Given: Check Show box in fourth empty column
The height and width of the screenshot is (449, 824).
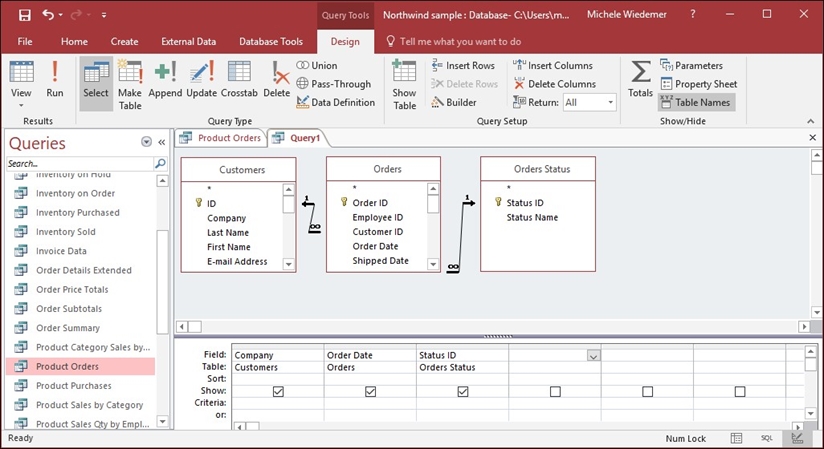Looking at the screenshot, I should 555,392.
